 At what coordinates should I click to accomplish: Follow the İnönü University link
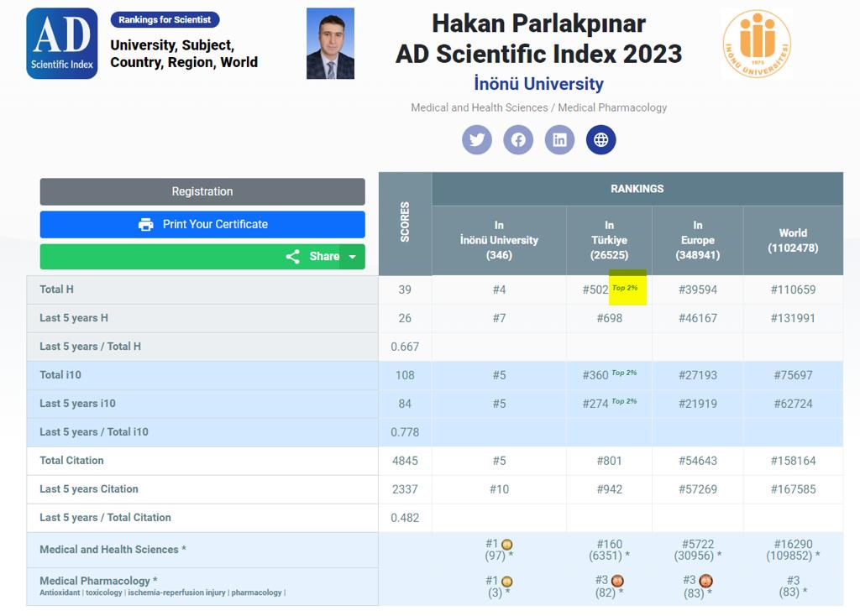(x=538, y=84)
